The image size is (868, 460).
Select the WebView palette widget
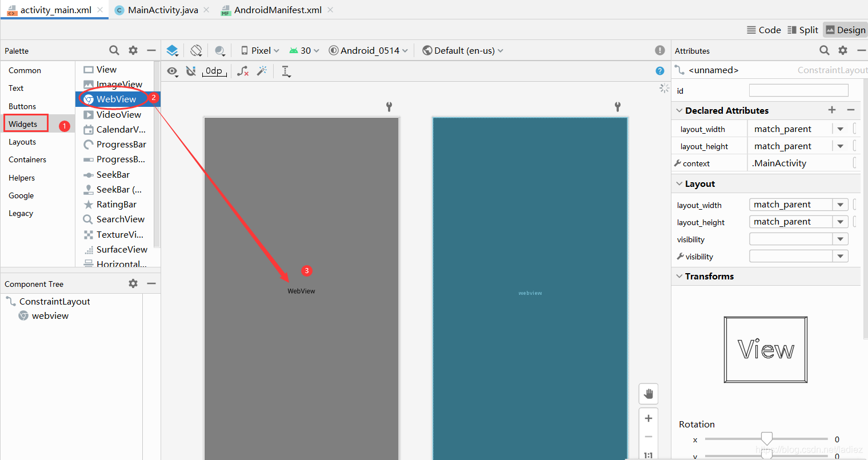point(118,99)
